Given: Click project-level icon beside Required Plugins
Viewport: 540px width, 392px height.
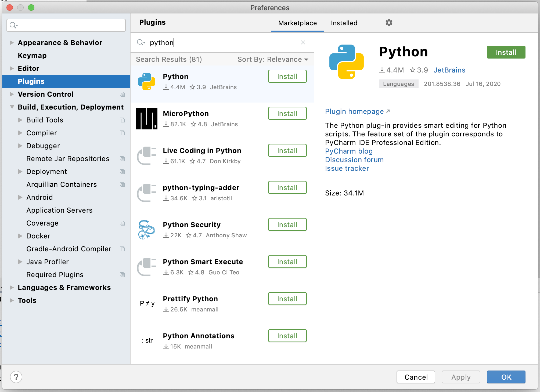Looking at the screenshot, I should pyautogui.click(x=122, y=275).
